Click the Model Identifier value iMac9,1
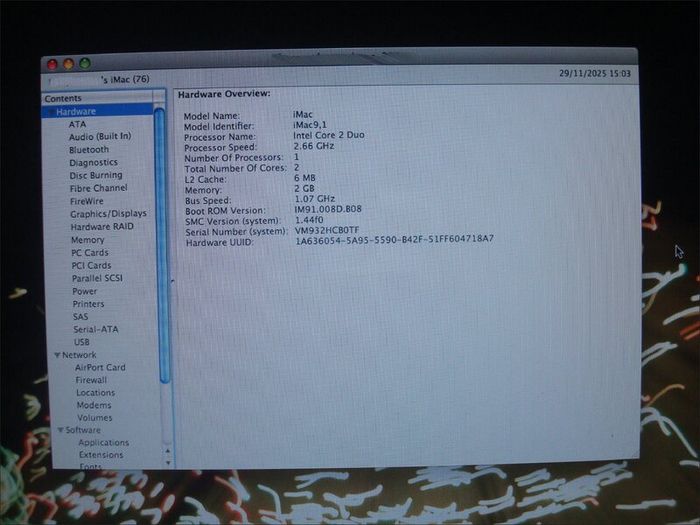 point(309,125)
